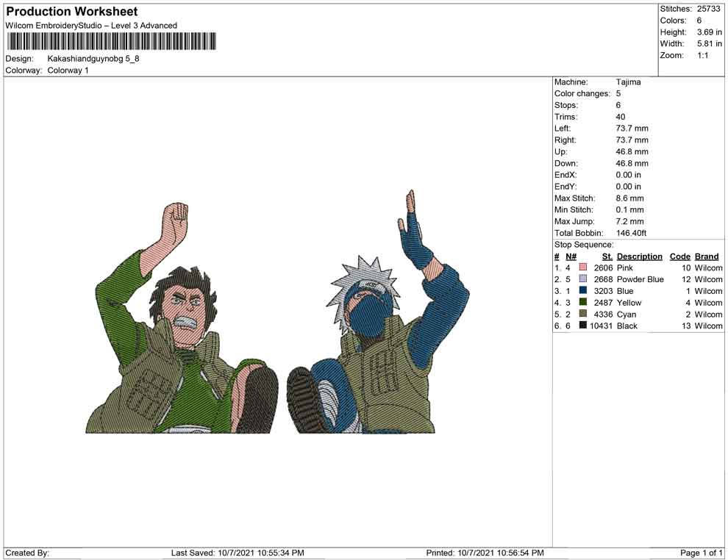The height and width of the screenshot is (560, 728).
Task: Click the Yellow row's green color swatch
Action: pyautogui.click(x=582, y=302)
